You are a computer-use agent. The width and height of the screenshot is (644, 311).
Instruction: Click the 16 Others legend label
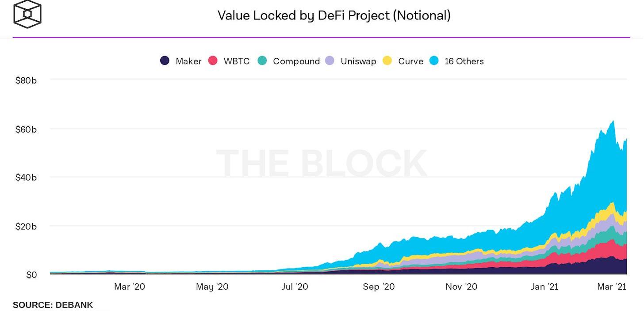[464, 61]
